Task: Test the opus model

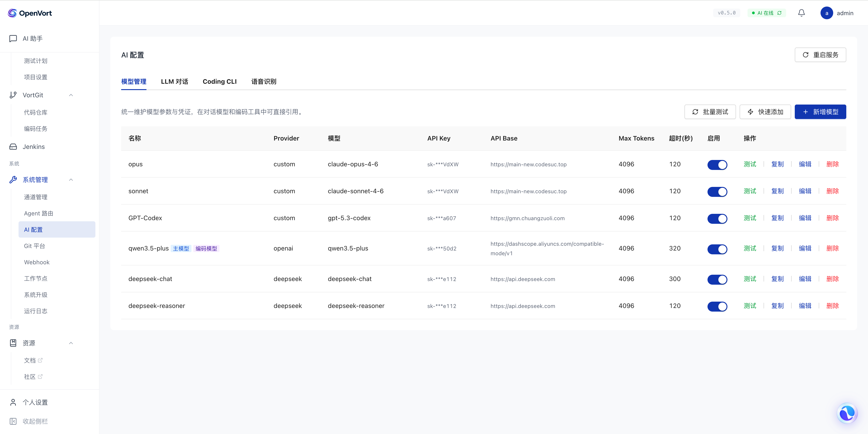Action: click(750, 164)
